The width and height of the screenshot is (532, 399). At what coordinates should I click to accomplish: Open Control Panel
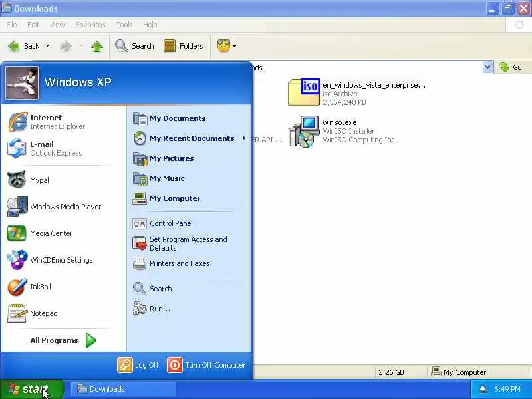coord(163,223)
